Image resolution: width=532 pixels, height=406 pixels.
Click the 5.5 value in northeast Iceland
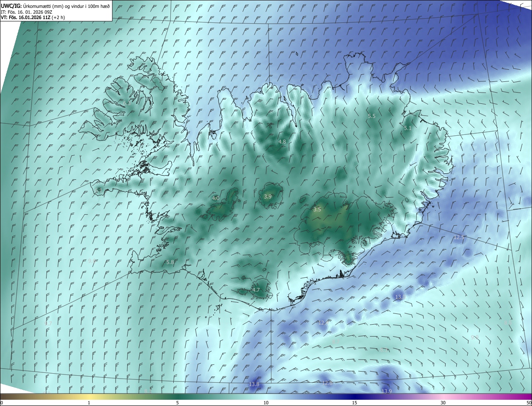click(372, 116)
